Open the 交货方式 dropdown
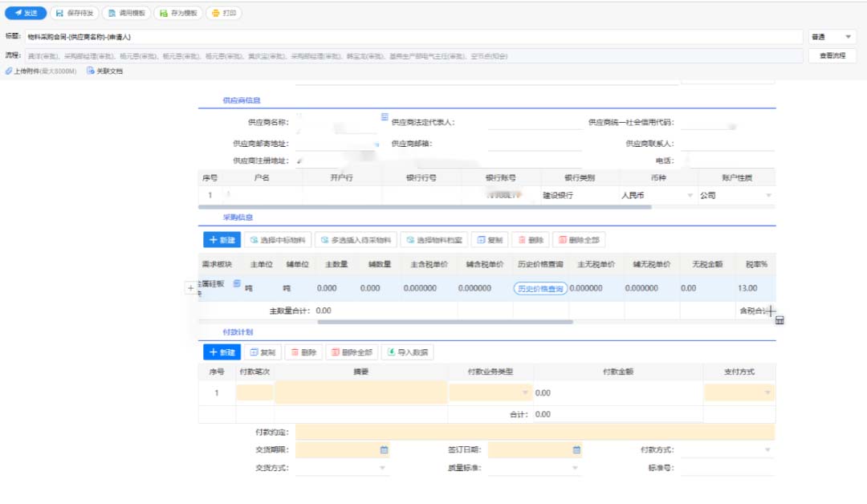 (x=382, y=468)
